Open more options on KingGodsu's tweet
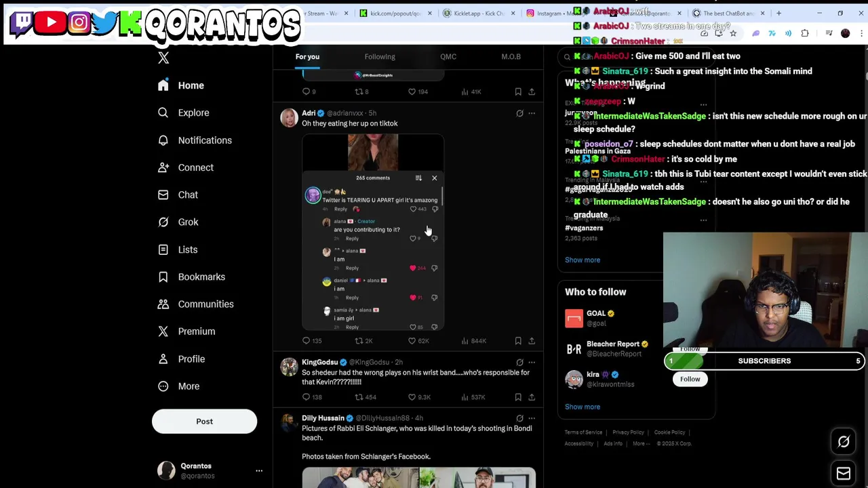This screenshot has height=488, width=868. click(532, 363)
